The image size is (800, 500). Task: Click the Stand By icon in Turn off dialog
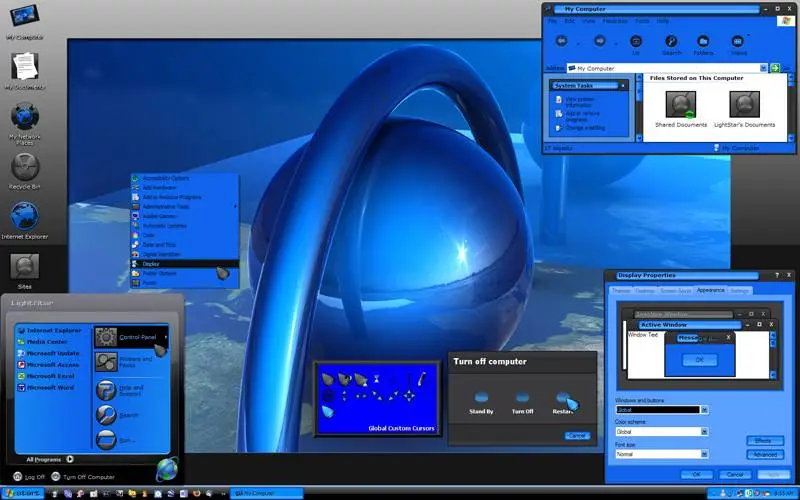[x=481, y=397]
